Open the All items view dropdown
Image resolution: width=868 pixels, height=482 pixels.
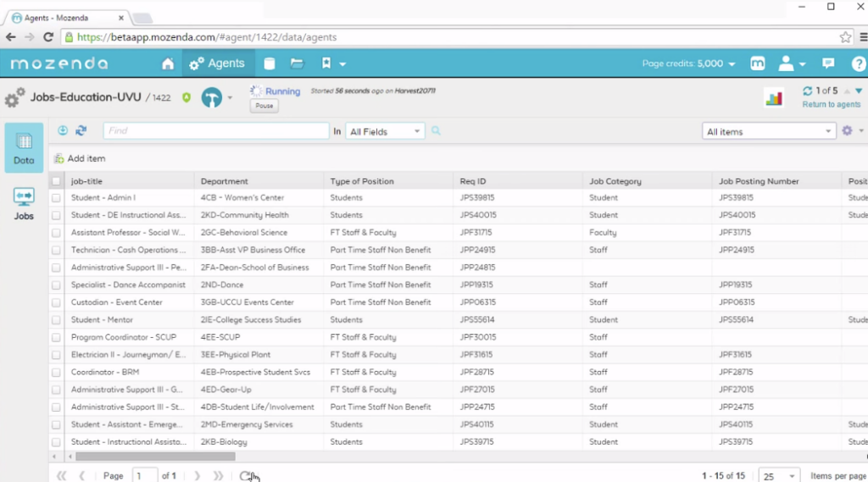point(769,131)
